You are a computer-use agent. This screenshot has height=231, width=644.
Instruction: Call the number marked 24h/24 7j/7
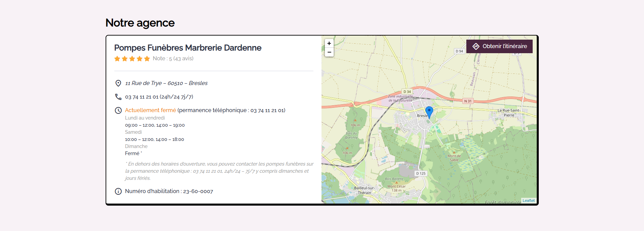(159, 97)
